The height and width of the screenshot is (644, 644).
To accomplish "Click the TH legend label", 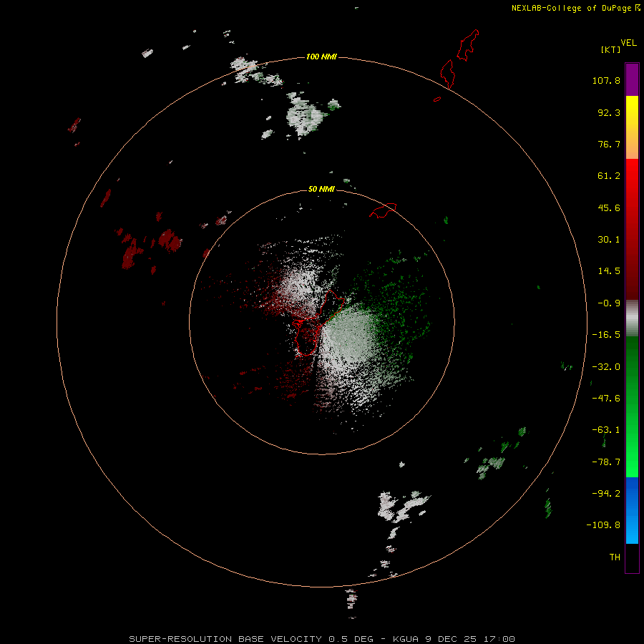I will coord(615,557).
